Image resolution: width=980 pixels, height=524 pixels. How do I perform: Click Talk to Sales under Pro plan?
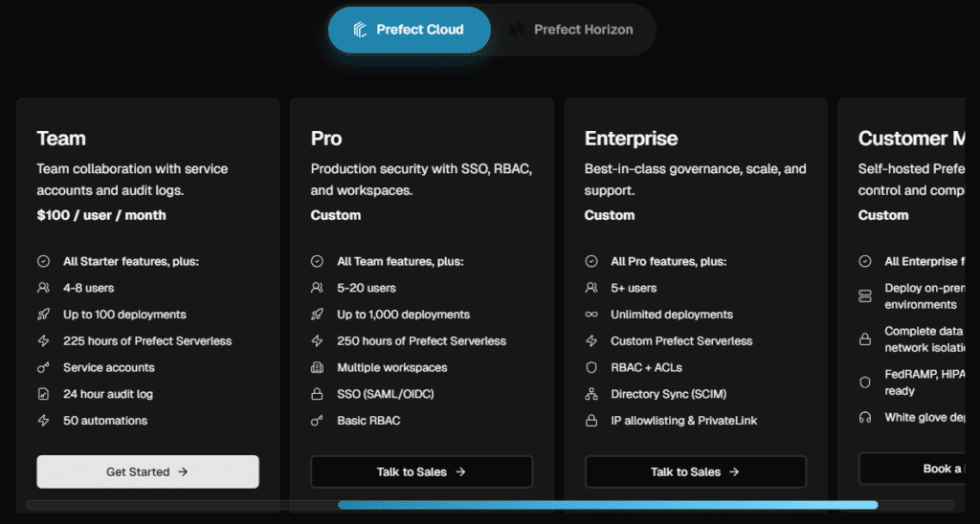421,471
